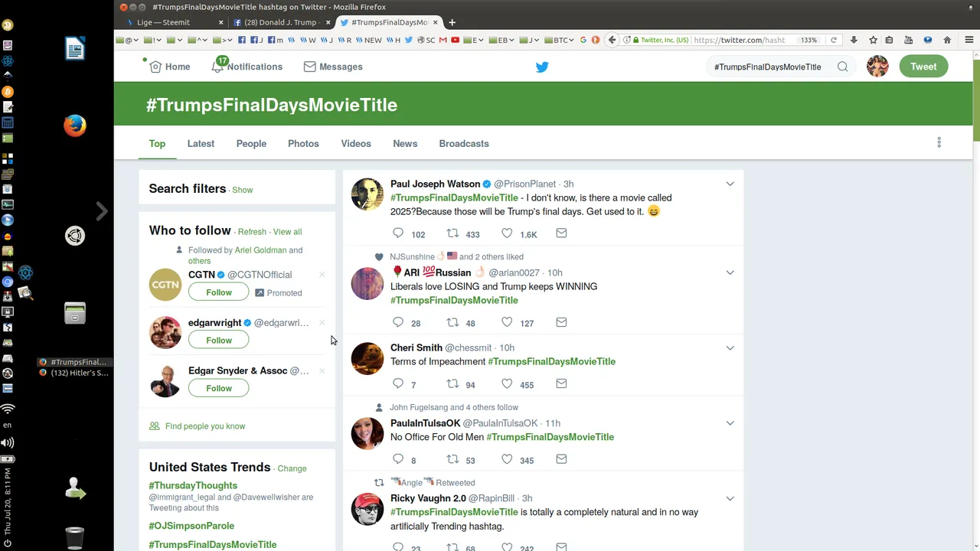Screen dimensions: 980x551
Task: Retweet No Office For Old Men tweet
Action: tap(452, 459)
